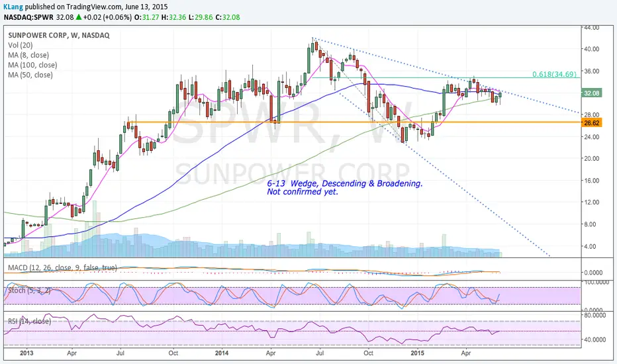617x364 pixels.
Task: Select the MA (8, close) indicator label
Action: 28,55
